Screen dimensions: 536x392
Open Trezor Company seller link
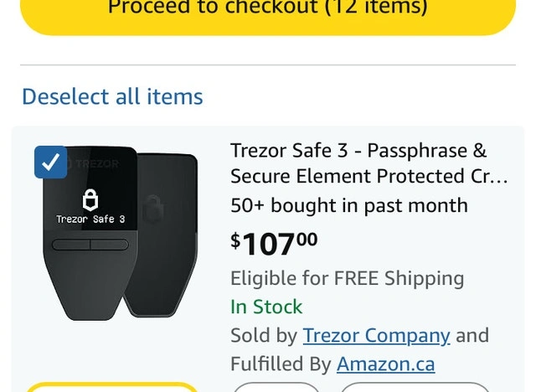(376, 336)
